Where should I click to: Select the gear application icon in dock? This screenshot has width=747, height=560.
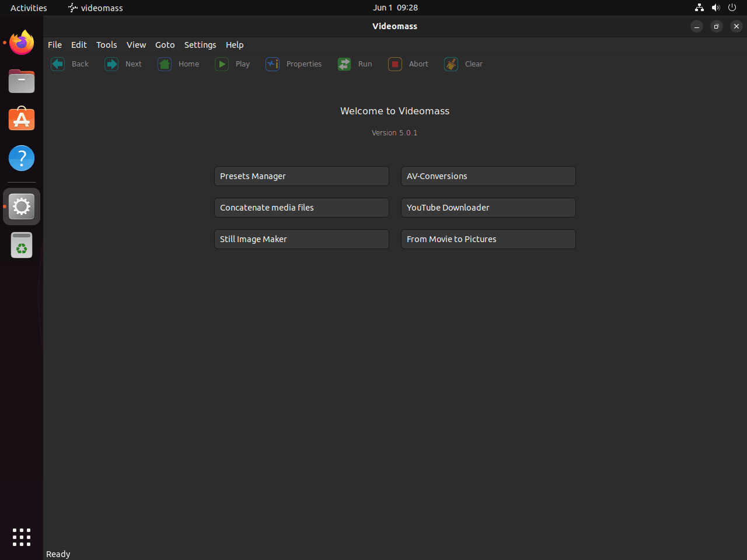coord(22,206)
